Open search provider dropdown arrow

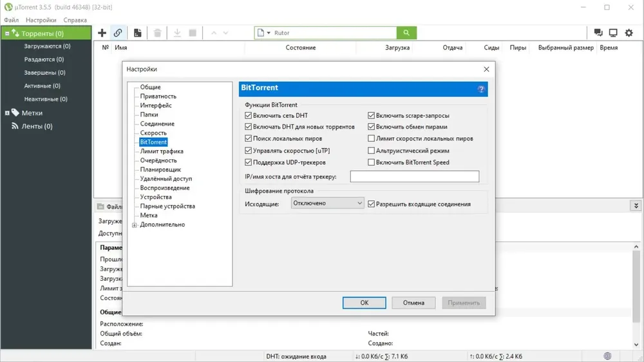269,33
